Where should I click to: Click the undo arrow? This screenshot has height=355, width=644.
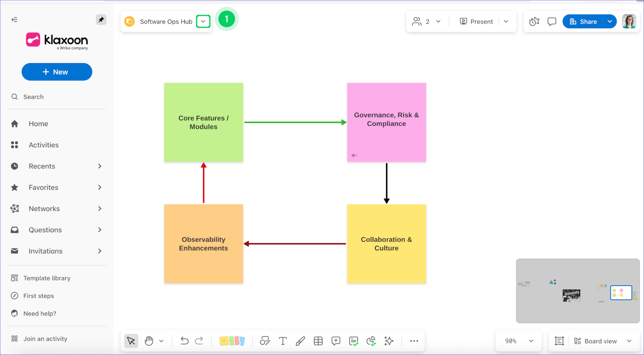[x=184, y=341]
